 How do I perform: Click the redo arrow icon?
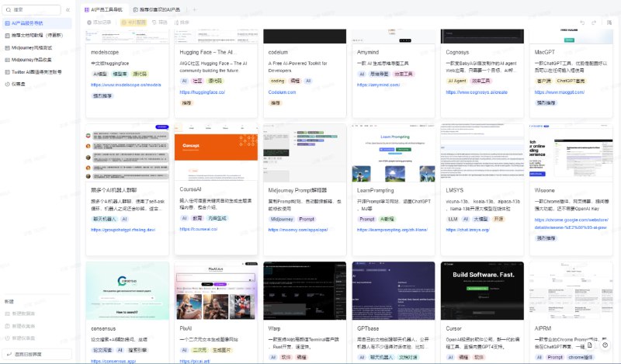pyautogui.click(x=594, y=23)
